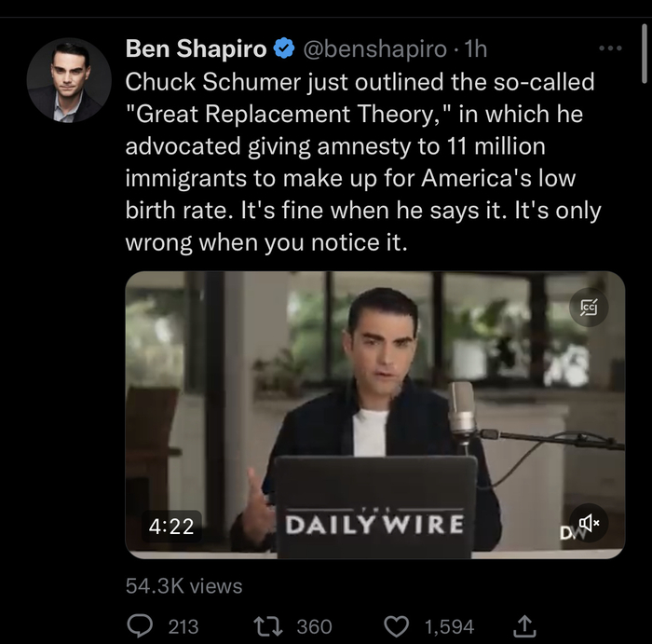The image size is (652, 644).
Task: Share the tweet via the share icon
Action: 524,626
